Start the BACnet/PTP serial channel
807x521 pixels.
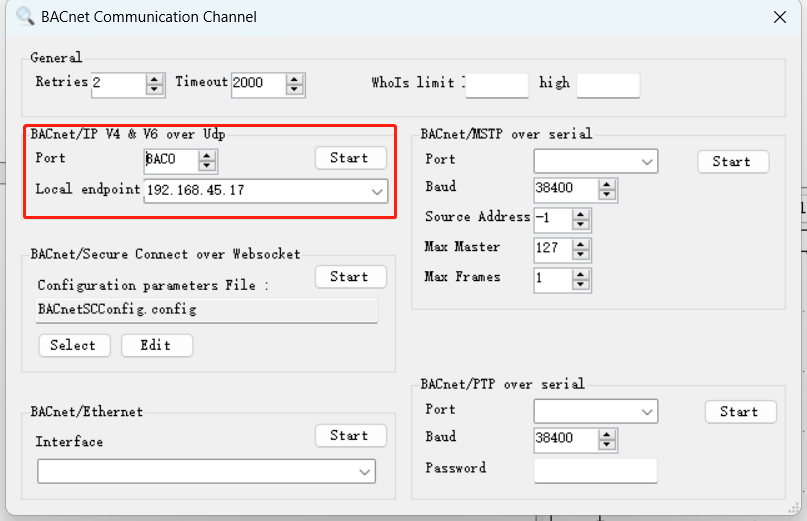point(739,412)
